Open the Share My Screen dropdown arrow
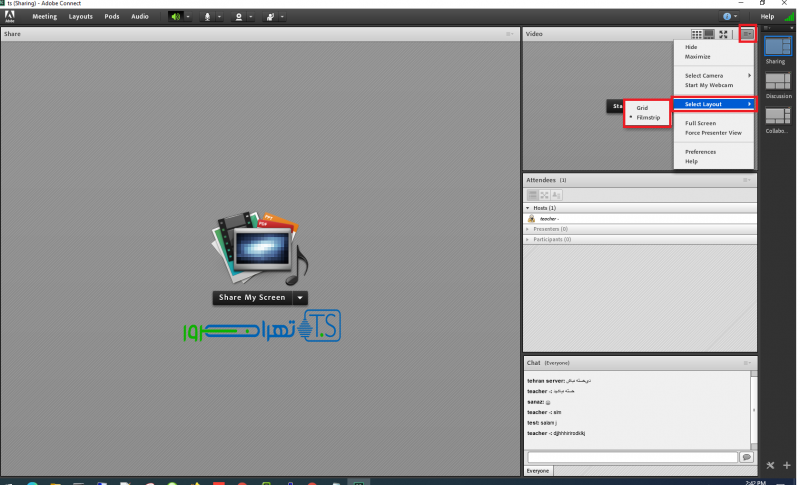 (x=300, y=297)
